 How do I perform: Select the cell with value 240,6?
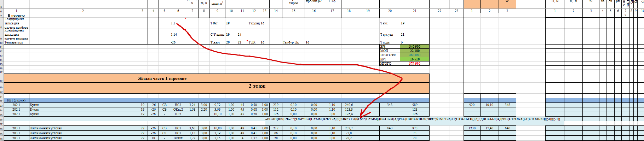pyautogui.click(x=349, y=105)
